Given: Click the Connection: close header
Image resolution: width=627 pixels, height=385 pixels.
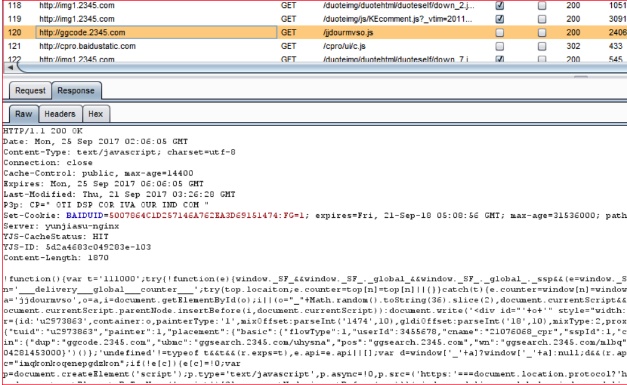Looking at the screenshot, I should click(48, 163).
